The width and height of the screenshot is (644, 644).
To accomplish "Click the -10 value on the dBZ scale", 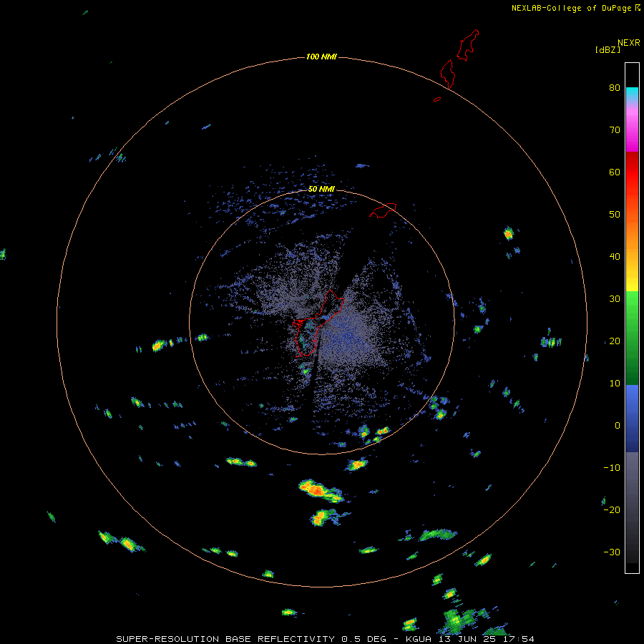I will [x=612, y=467].
